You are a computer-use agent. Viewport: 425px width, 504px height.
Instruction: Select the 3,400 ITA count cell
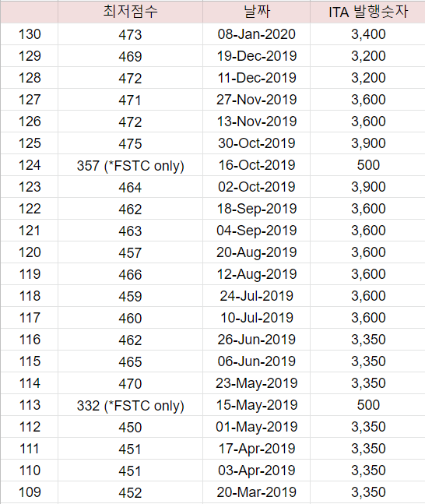coord(368,34)
